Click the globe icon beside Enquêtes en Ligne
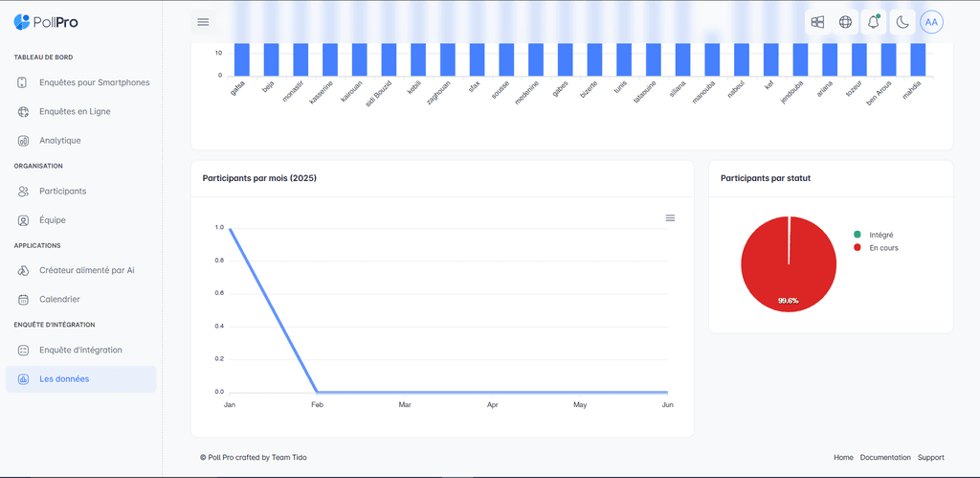The height and width of the screenshot is (478, 980). [x=23, y=112]
